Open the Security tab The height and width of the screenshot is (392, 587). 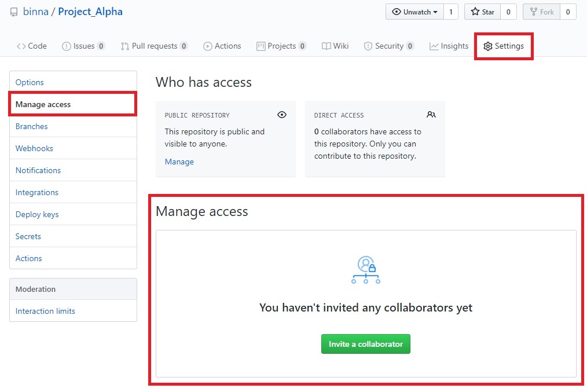click(x=389, y=46)
